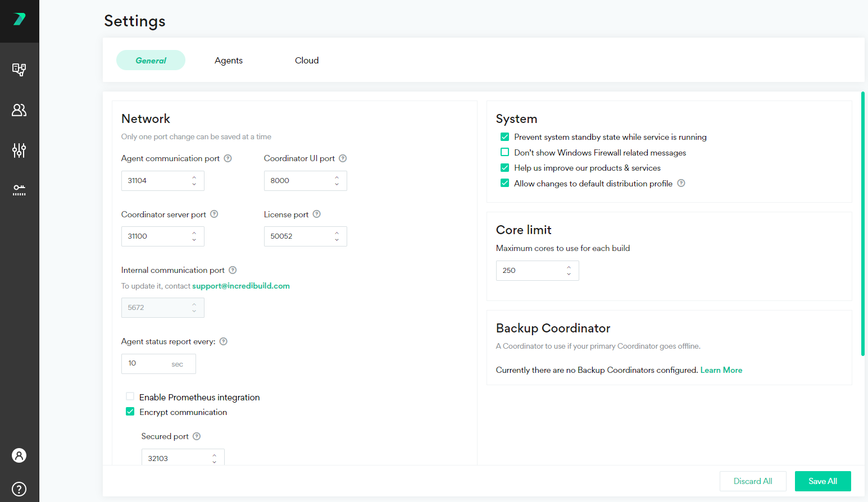Click help icon next to License port

click(317, 214)
